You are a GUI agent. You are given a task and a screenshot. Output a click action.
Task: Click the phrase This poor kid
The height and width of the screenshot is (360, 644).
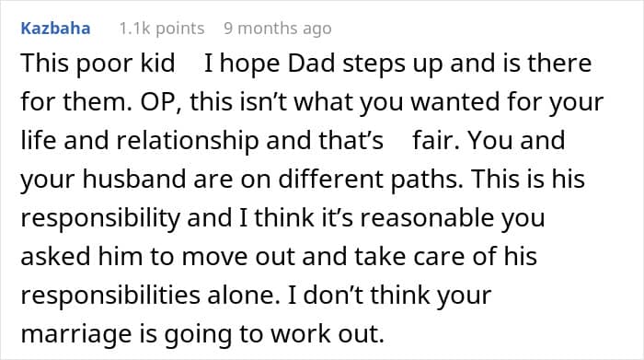coord(98,64)
